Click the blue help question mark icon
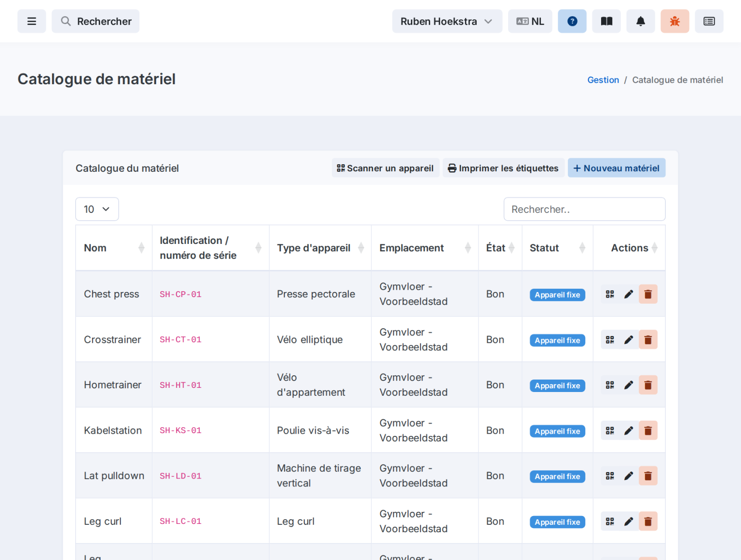 pos(572,21)
